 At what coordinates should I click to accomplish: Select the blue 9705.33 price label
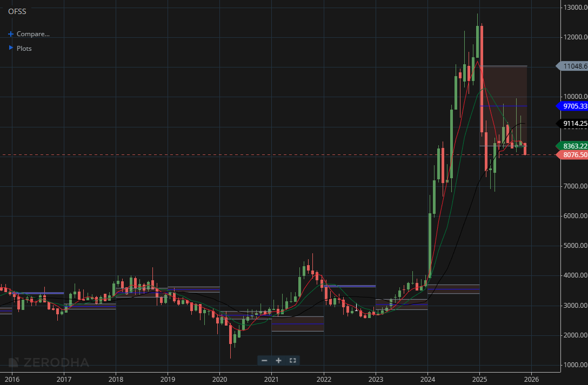(x=573, y=106)
